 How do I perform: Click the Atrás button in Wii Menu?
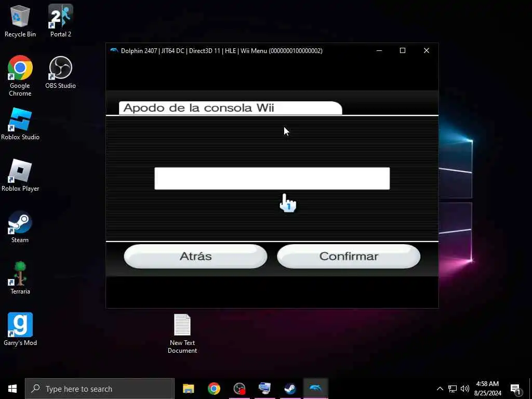[x=195, y=256]
